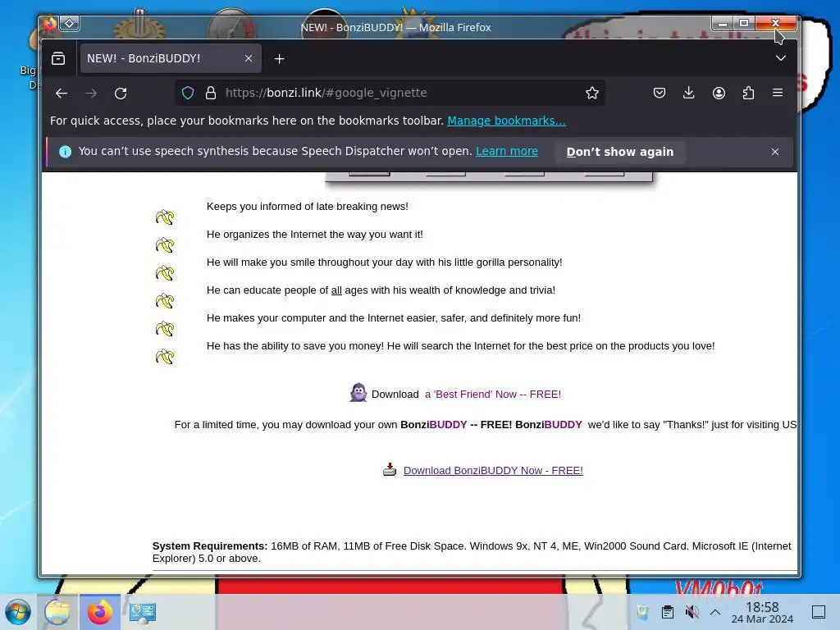Expand the hidden tray icons arrow
This screenshot has width=840, height=630.
715,612
